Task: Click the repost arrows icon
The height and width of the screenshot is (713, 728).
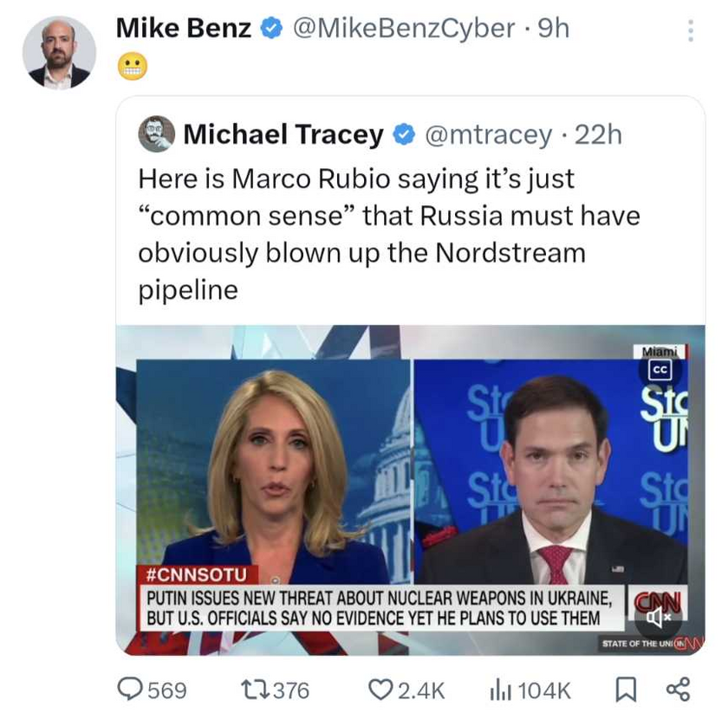Action: (250, 689)
